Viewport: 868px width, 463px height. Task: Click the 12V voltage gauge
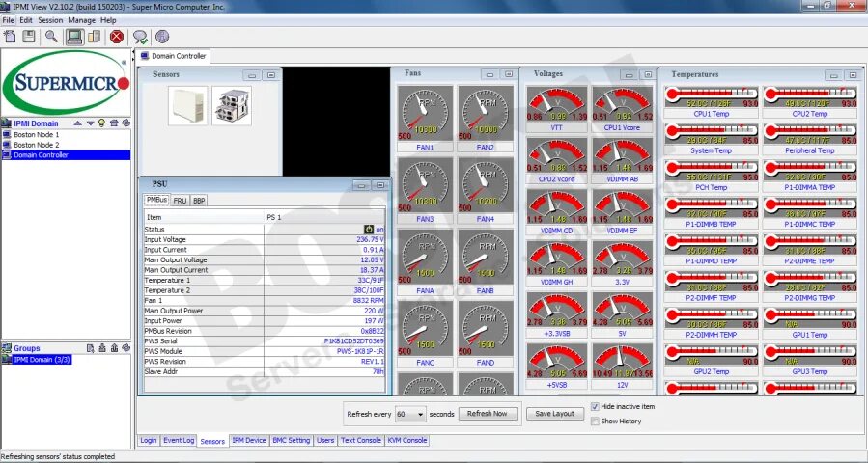622,361
